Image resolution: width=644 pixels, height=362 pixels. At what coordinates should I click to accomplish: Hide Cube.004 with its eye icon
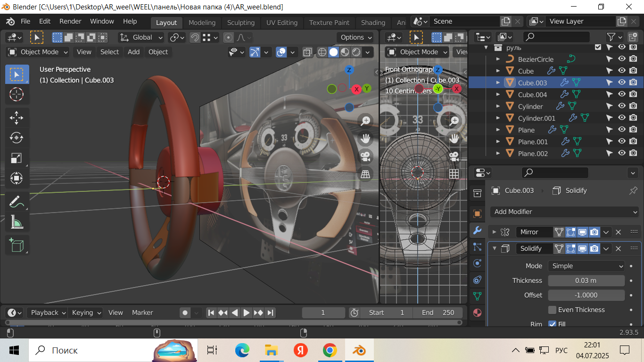[x=622, y=94]
